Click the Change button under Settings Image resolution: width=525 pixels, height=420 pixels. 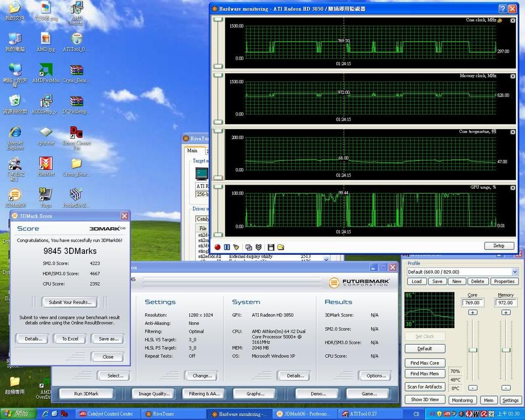pyautogui.click(x=202, y=375)
